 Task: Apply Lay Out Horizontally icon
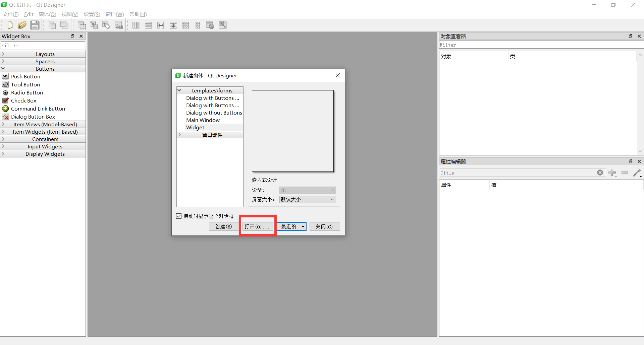pyautogui.click(x=136, y=25)
